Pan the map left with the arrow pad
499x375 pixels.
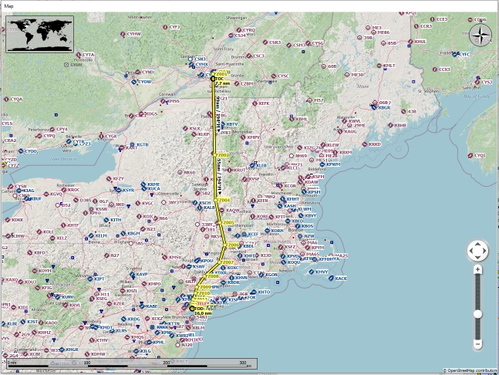coord(471,251)
